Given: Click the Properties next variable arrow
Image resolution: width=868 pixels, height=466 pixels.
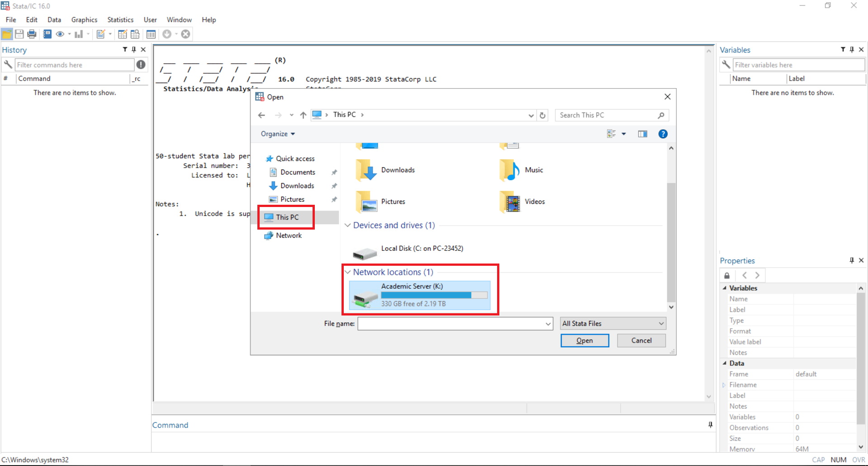Looking at the screenshot, I should click(x=757, y=275).
